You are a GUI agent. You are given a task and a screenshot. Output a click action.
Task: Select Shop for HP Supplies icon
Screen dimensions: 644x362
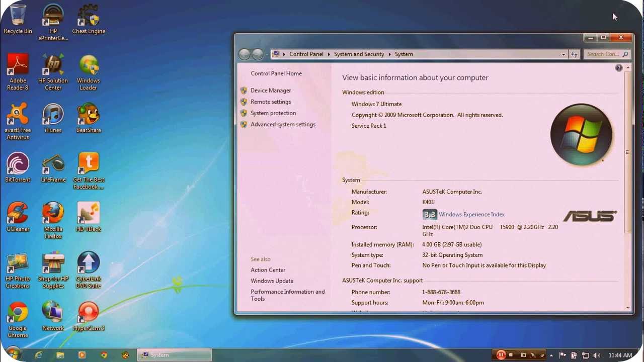(x=53, y=270)
